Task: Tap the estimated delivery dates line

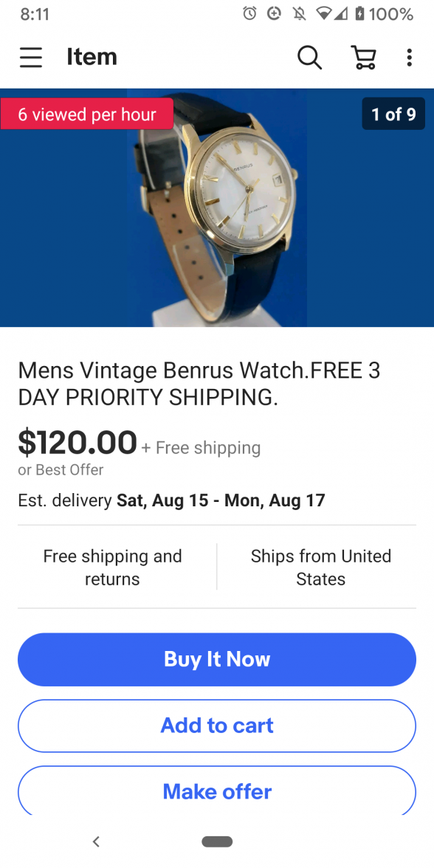Action: pyautogui.click(x=171, y=500)
